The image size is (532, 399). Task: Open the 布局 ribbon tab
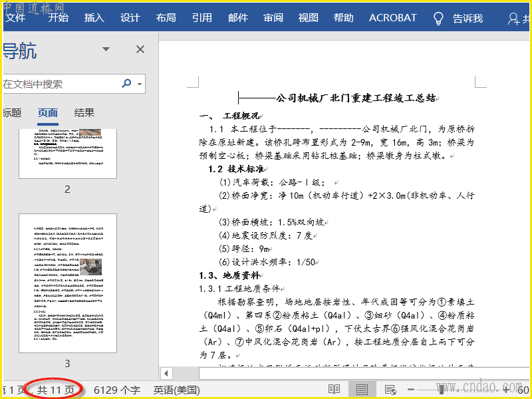pyautogui.click(x=166, y=18)
